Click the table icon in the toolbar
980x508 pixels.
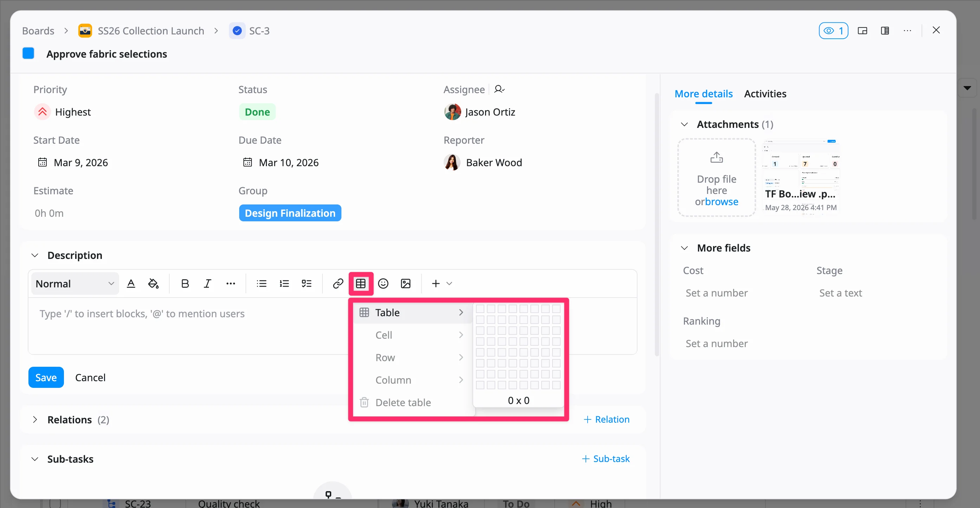pyautogui.click(x=361, y=284)
